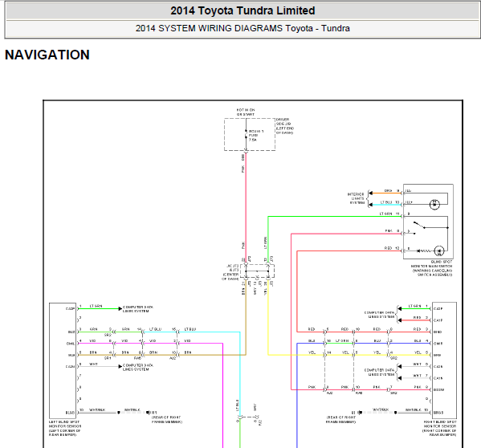Click the vertical 'LT BLU' label near bottom center
Image resolution: width=481 pixels, height=448 pixels.
pyautogui.click(x=237, y=405)
